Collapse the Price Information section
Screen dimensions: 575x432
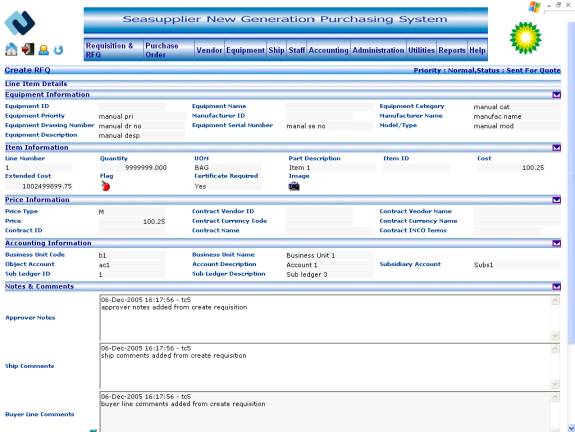click(x=556, y=200)
